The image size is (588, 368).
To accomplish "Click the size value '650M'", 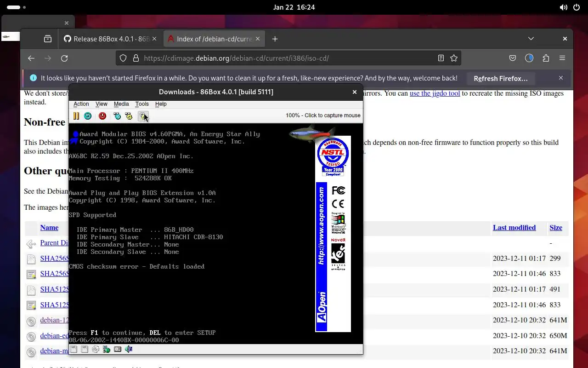I will click(558, 336).
